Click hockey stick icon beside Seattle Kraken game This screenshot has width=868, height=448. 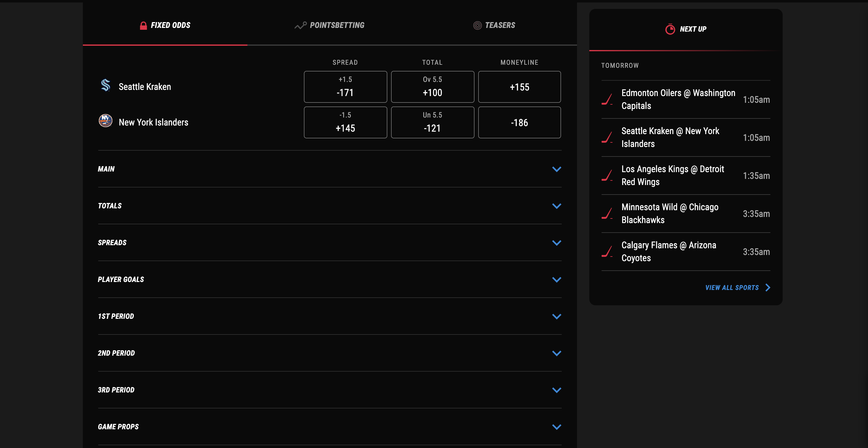(x=607, y=137)
